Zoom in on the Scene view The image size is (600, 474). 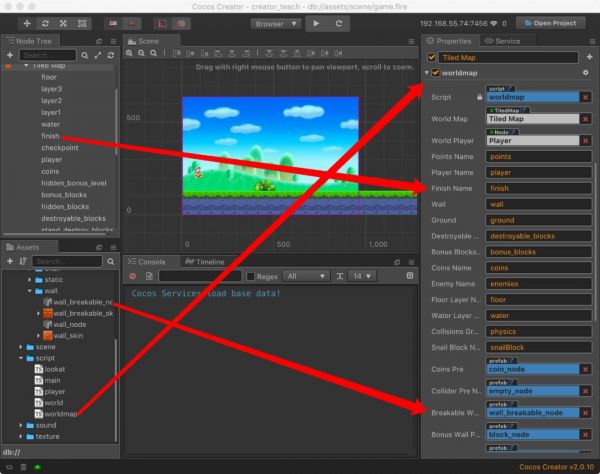[x=130, y=53]
